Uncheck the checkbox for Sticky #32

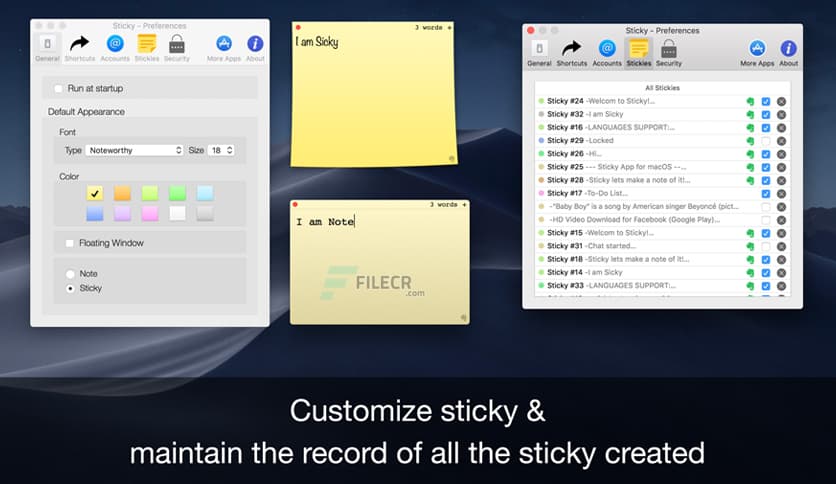[x=766, y=115]
